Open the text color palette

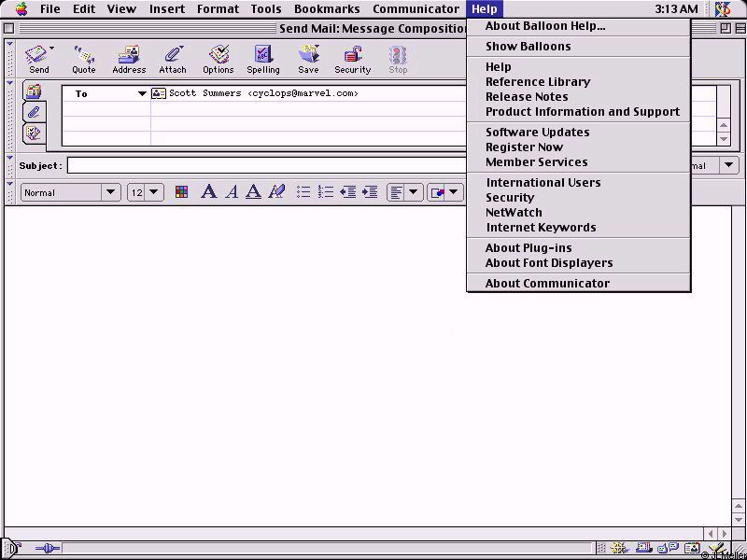click(x=181, y=192)
